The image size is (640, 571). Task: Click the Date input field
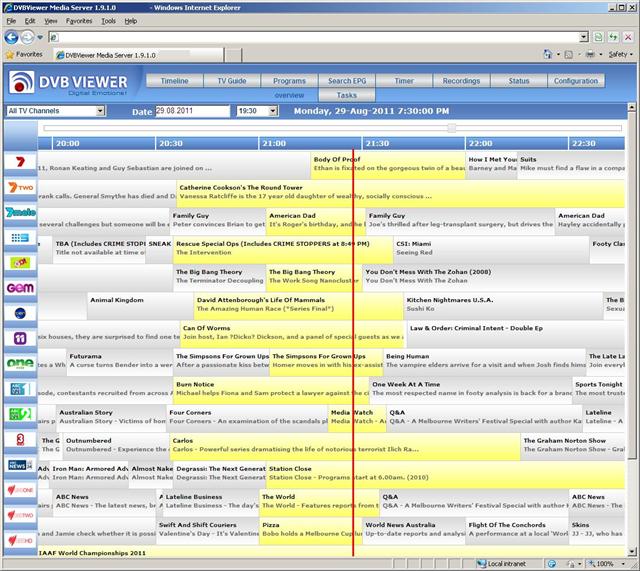tap(192, 111)
